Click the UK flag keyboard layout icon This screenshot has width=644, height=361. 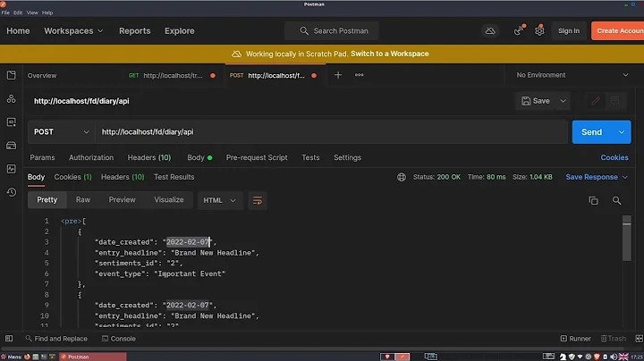tap(623, 357)
